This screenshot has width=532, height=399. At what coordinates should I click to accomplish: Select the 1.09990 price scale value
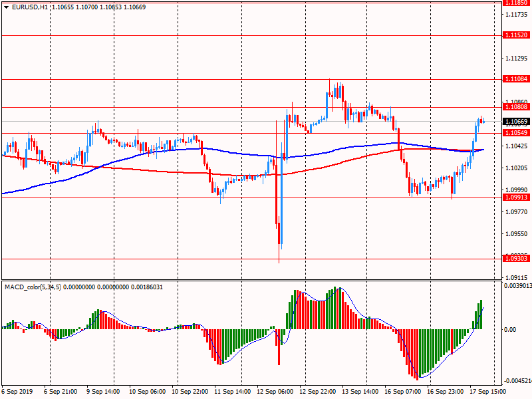click(x=517, y=190)
